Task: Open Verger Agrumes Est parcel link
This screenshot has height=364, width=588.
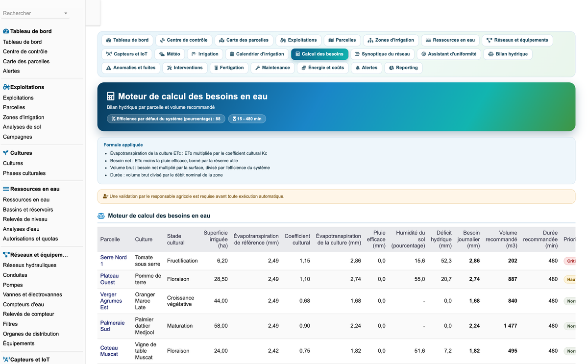Action: pyautogui.click(x=111, y=301)
